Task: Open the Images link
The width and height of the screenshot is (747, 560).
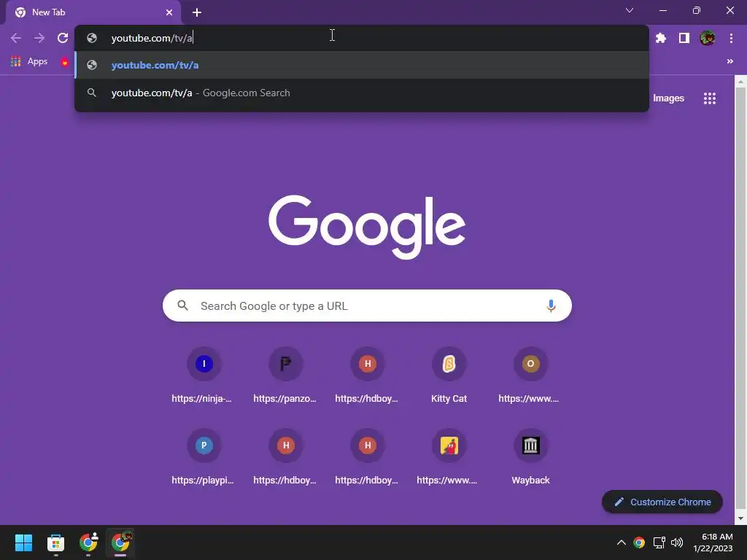Action: point(668,98)
